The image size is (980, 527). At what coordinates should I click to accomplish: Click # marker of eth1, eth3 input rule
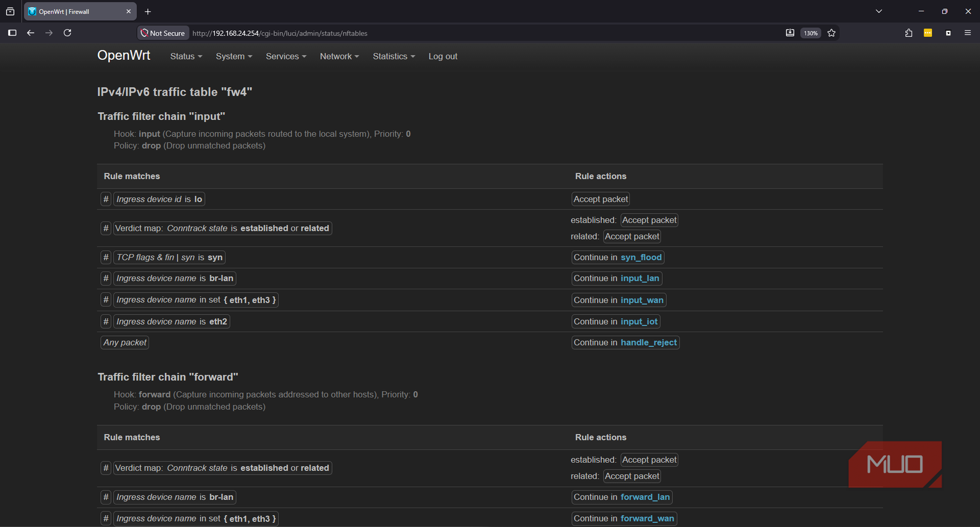[x=106, y=300]
